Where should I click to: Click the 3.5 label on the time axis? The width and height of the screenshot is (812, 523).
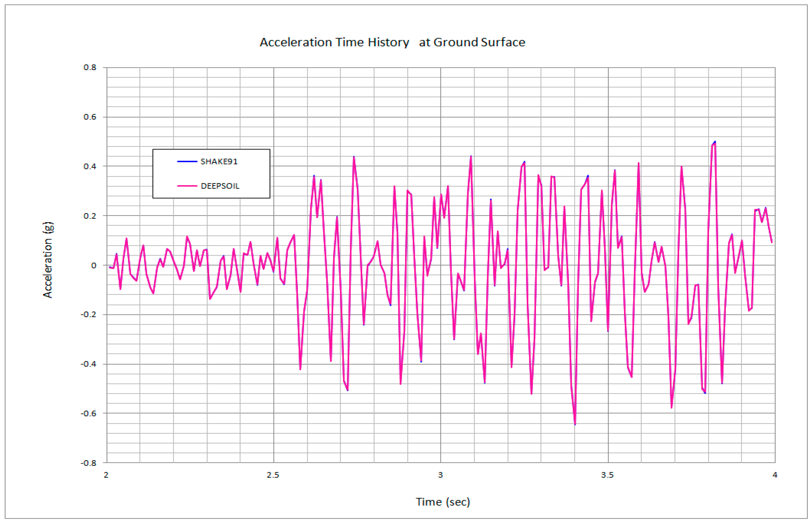point(607,475)
